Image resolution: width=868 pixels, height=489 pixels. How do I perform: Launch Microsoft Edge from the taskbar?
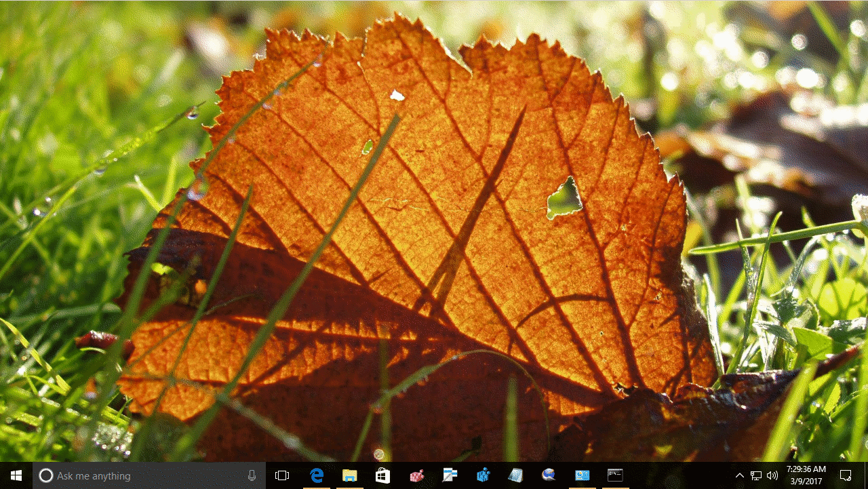click(317, 475)
